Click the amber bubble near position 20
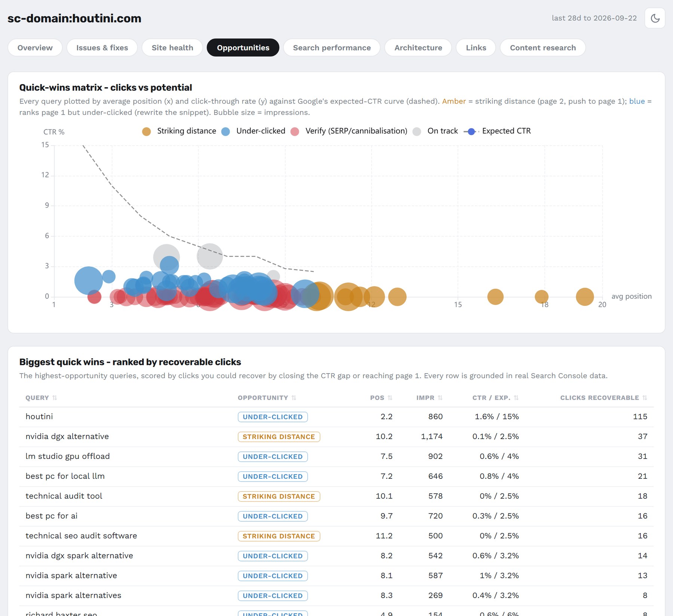Image resolution: width=673 pixels, height=616 pixels. pyautogui.click(x=585, y=297)
